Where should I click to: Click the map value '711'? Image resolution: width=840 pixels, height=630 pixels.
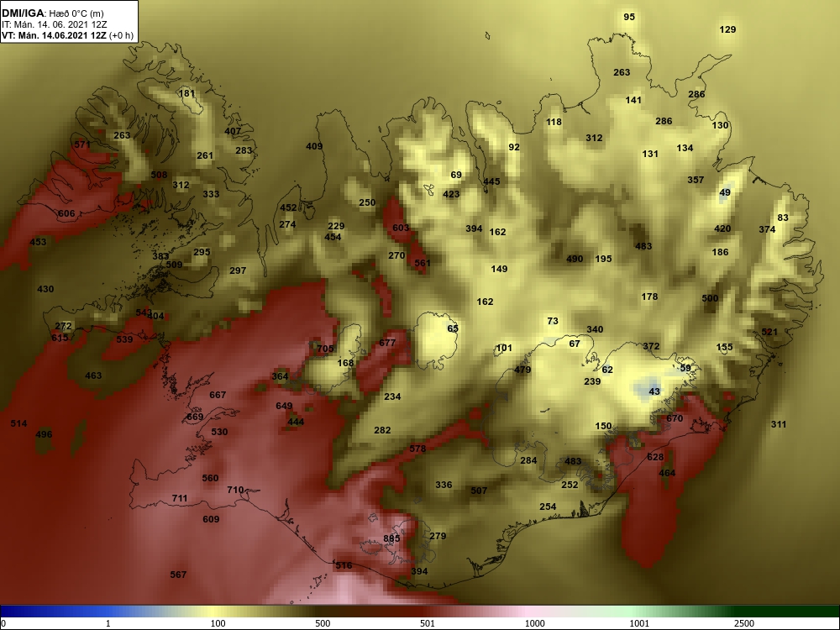coord(180,498)
